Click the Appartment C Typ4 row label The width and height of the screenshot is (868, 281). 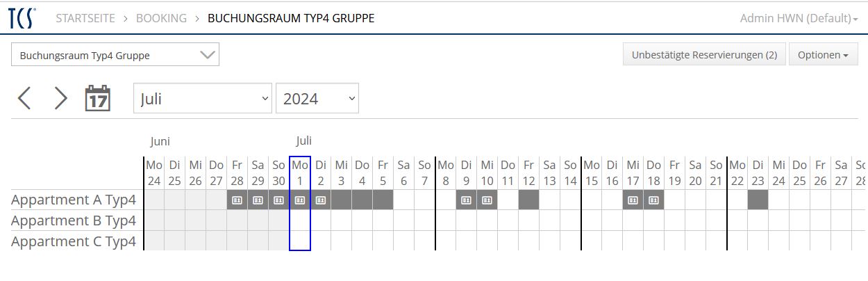74,242
